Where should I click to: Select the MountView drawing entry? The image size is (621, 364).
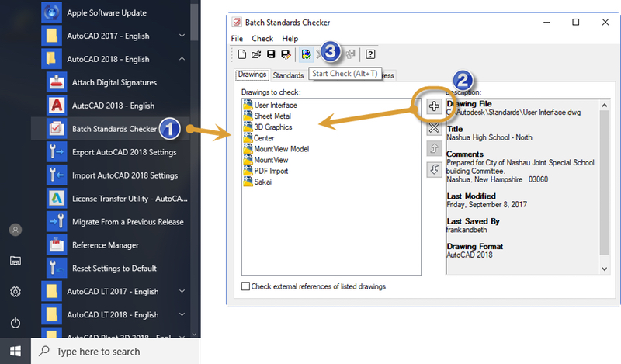pos(266,160)
